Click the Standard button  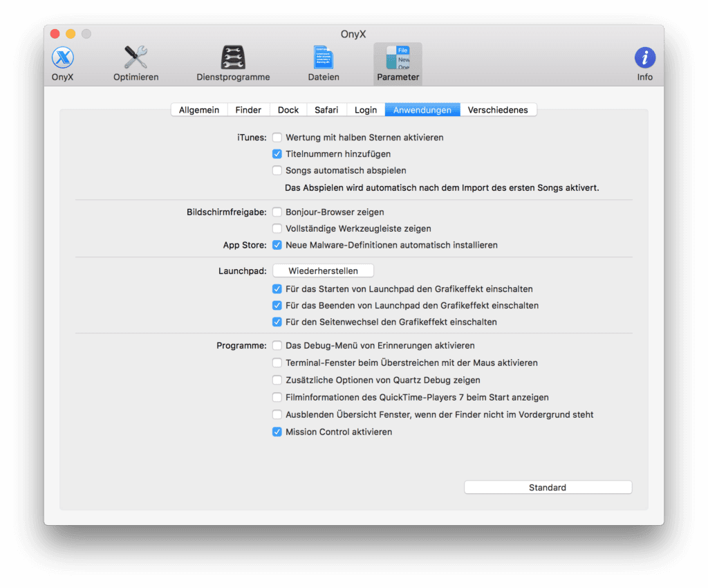[548, 487]
